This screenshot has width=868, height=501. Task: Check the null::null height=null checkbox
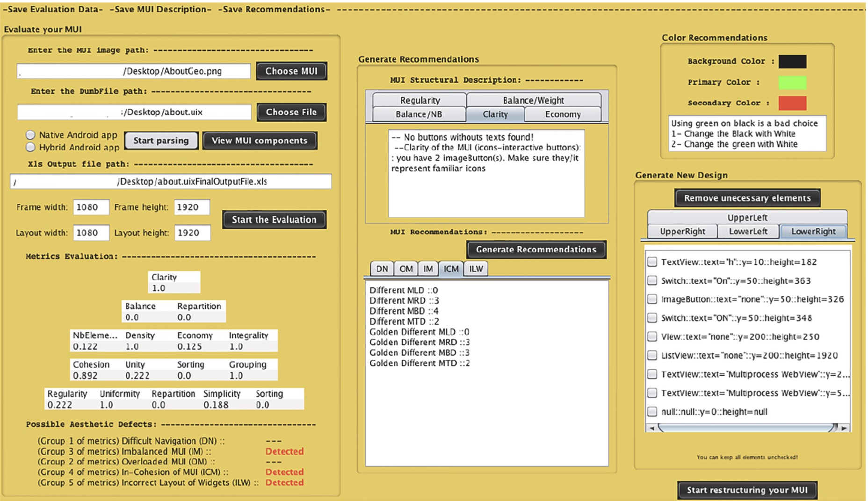pyautogui.click(x=652, y=412)
